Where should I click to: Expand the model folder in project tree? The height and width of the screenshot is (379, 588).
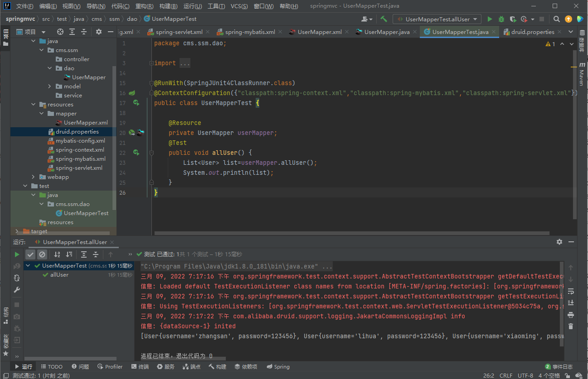[x=49, y=86]
